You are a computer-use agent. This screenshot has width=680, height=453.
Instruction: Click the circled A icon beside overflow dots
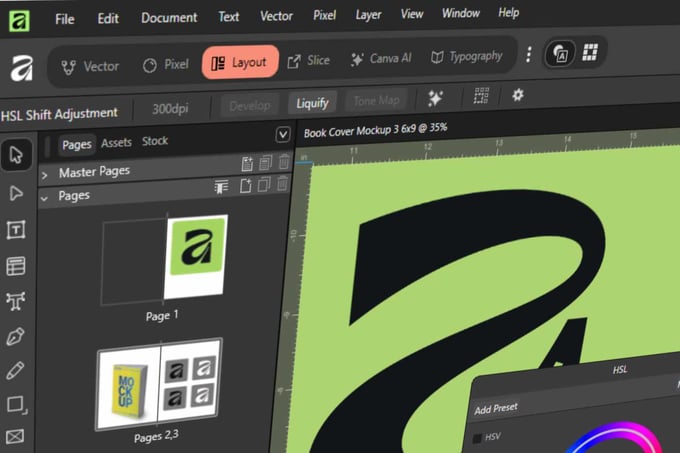pyautogui.click(x=560, y=54)
